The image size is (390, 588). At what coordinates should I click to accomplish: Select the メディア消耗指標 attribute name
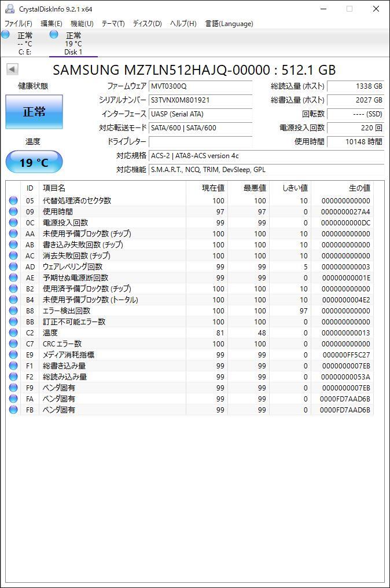(68, 355)
